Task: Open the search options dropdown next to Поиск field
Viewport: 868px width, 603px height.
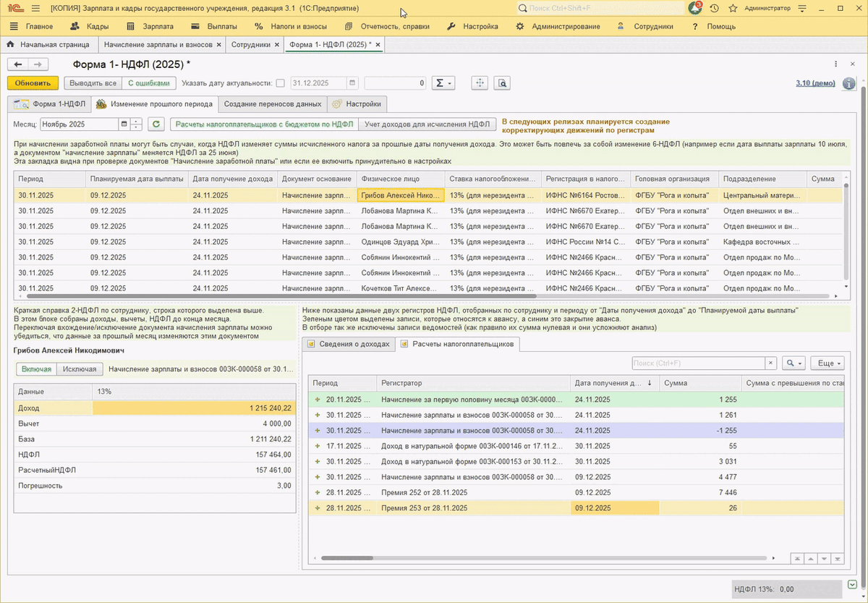Action: pos(794,363)
